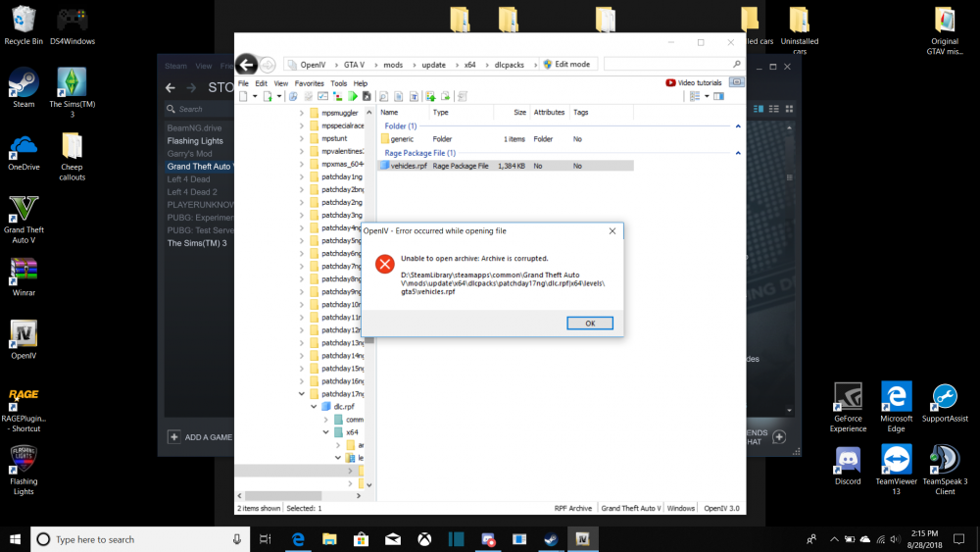Click the tree structure toolbar icon
980x552 pixels.
coord(337,96)
